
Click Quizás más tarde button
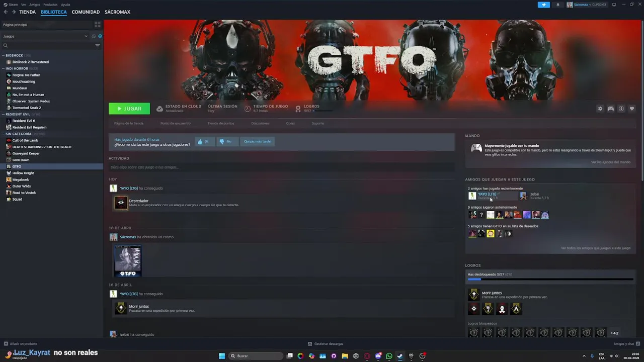coord(257,141)
